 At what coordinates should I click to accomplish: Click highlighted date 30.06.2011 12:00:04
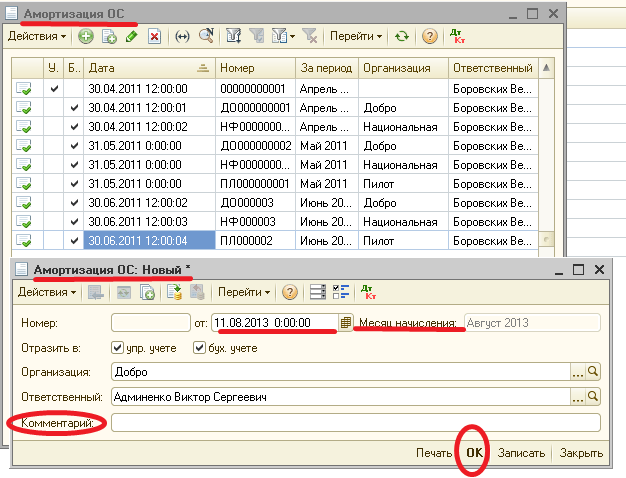[x=149, y=241]
